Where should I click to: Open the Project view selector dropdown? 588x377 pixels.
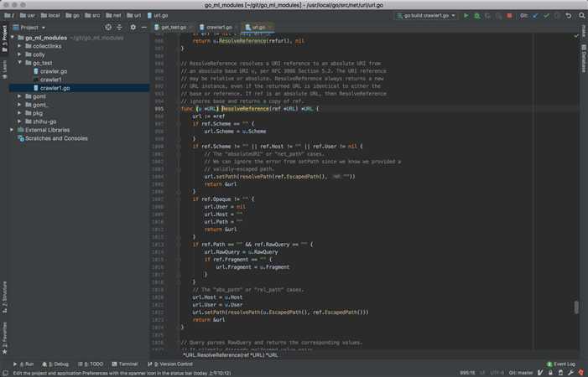pyautogui.click(x=29, y=28)
